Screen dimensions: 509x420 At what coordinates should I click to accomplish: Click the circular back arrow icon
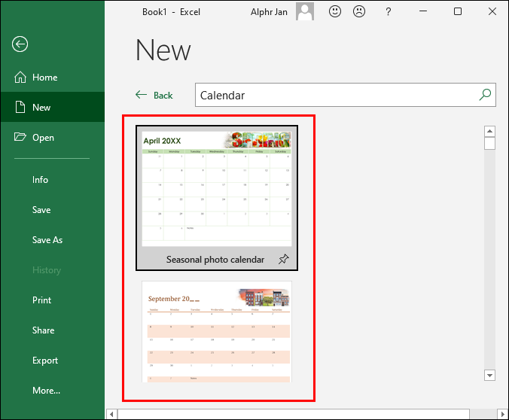pyautogui.click(x=20, y=44)
